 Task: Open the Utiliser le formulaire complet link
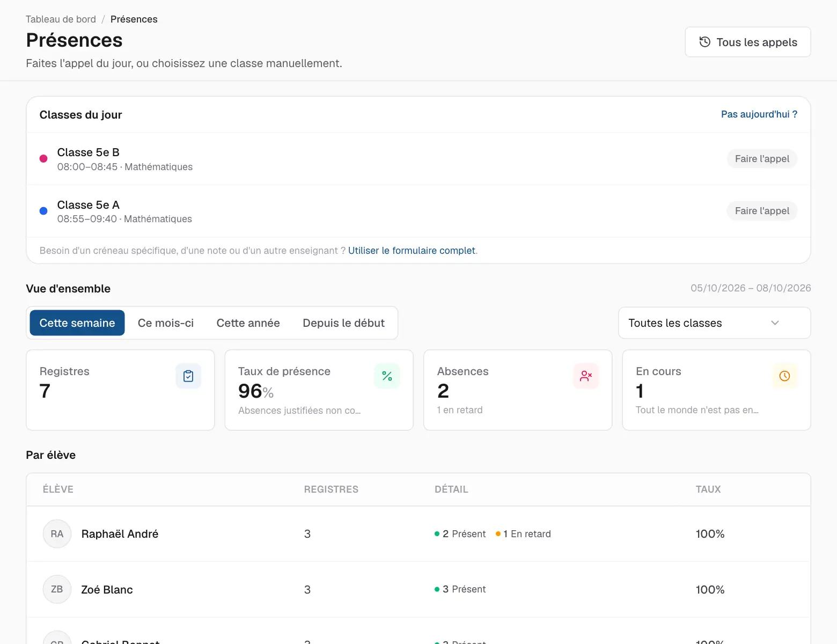pos(412,251)
